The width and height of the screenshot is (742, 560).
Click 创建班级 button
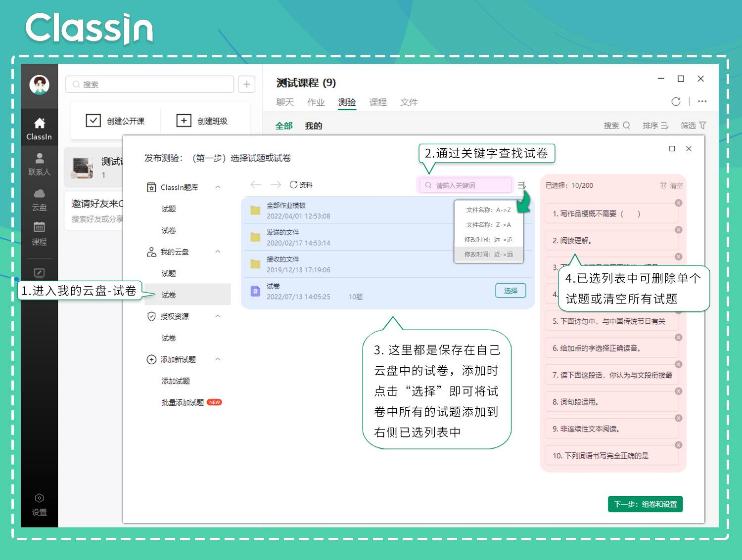pyautogui.click(x=202, y=121)
